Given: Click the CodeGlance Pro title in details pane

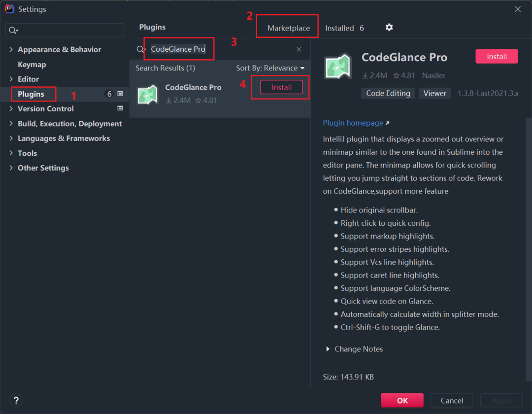Looking at the screenshot, I should click(x=404, y=57).
